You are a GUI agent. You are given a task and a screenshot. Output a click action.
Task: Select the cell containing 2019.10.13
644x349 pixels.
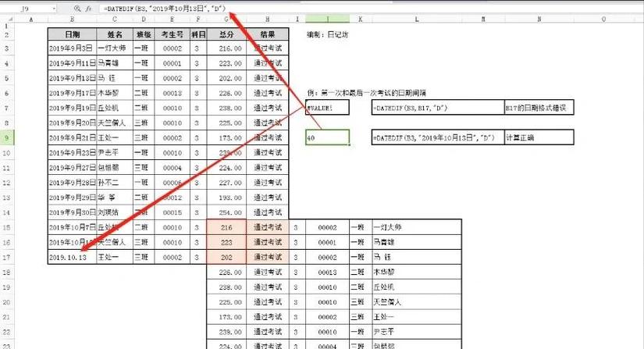pyautogui.click(x=71, y=256)
